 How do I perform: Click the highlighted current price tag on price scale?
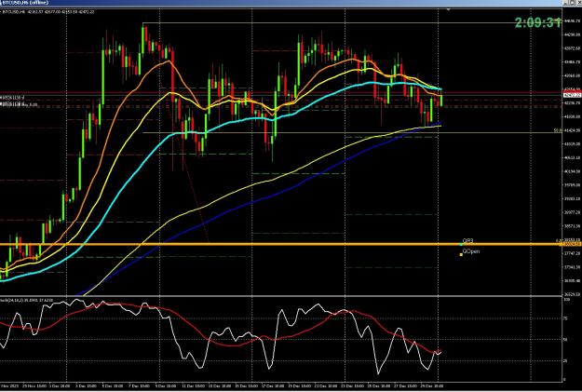(x=572, y=95)
